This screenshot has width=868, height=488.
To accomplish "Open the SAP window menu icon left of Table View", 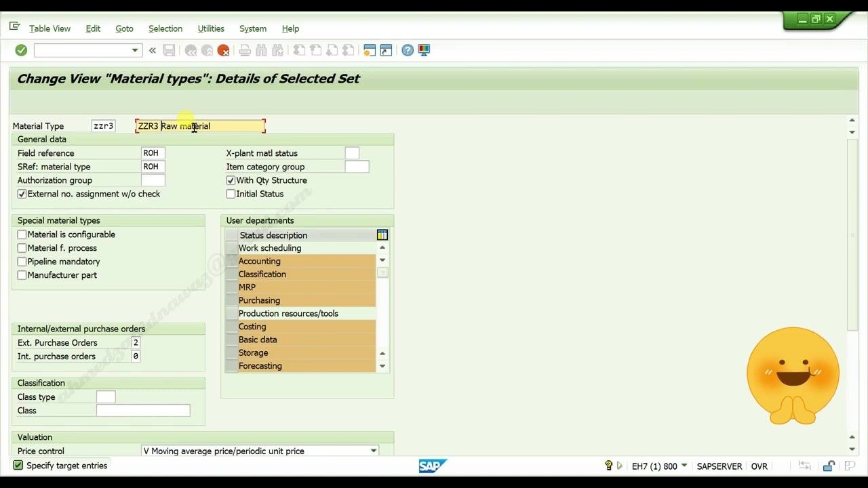I will coord(14,27).
